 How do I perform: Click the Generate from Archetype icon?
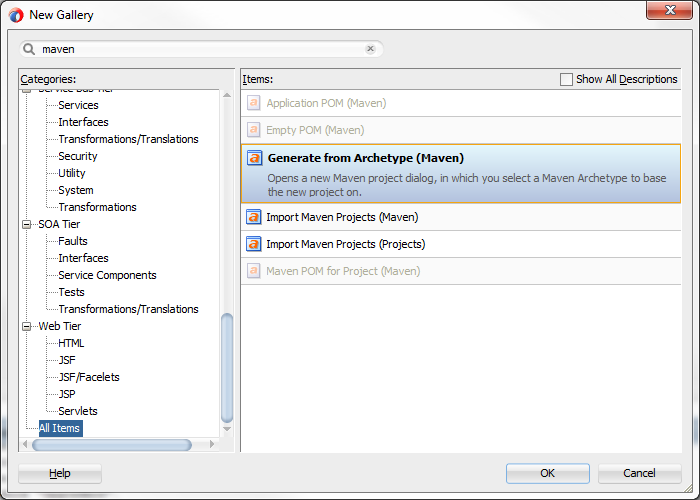254,158
